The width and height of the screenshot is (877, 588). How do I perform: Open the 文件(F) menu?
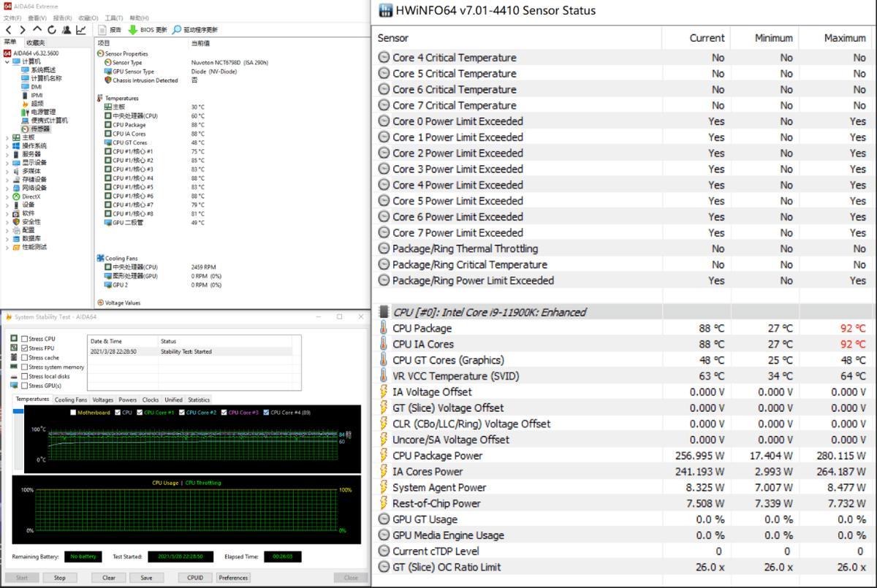[x=12, y=18]
